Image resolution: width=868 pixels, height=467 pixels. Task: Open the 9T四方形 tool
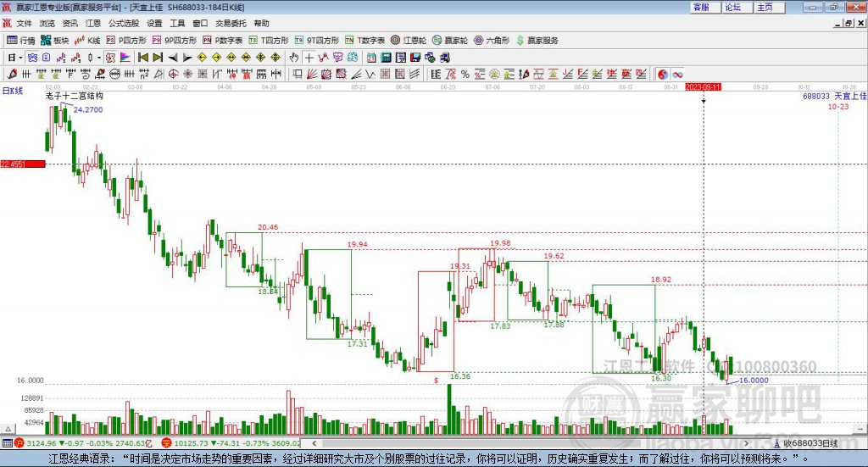click(x=317, y=41)
